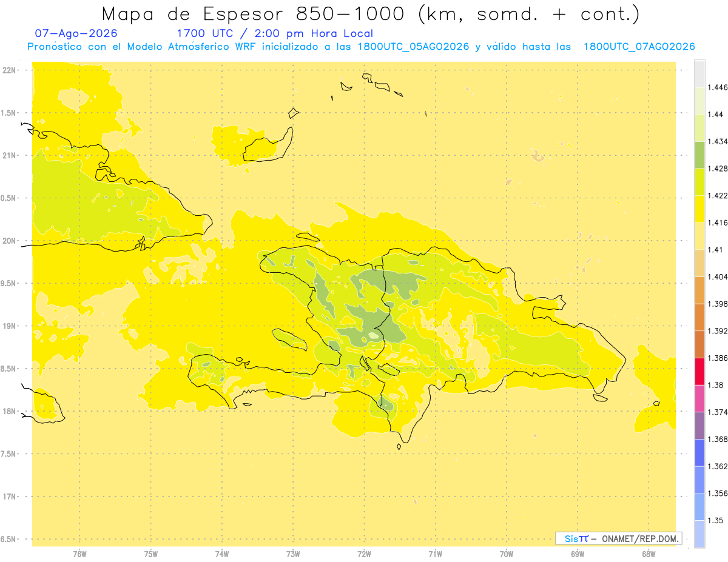Click the colorbar value '1.446'
This screenshot has width=728, height=562.
[x=718, y=87]
